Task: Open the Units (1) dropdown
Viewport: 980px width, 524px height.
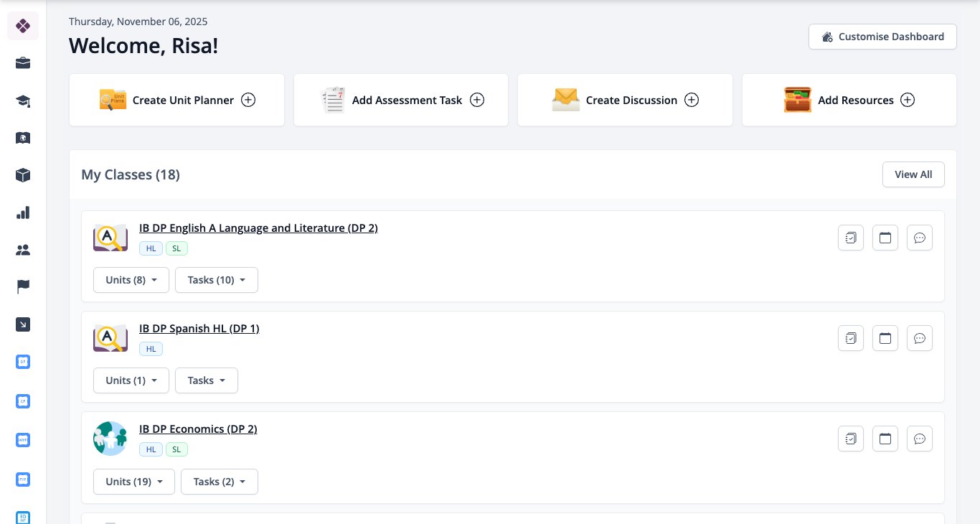Action: [131, 380]
